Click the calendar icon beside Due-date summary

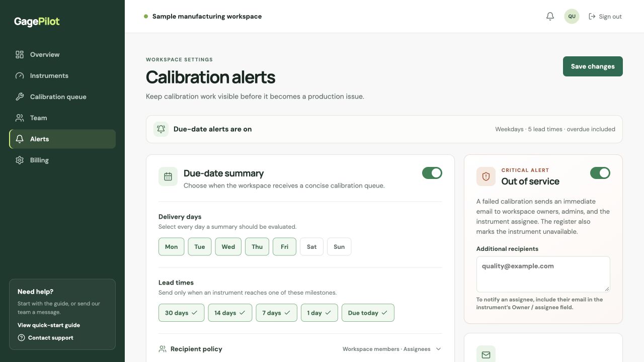(x=168, y=176)
